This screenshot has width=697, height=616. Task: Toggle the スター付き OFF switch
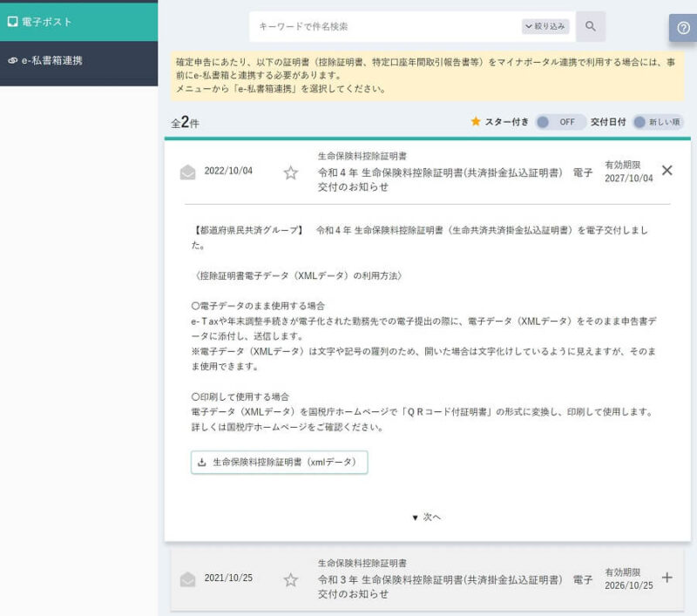(559, 122)
